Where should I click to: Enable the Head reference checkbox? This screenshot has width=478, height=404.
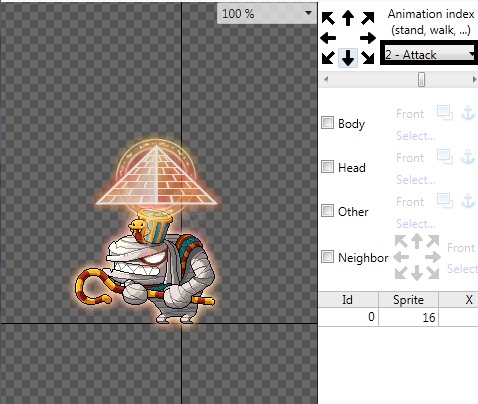pos(327,166)
